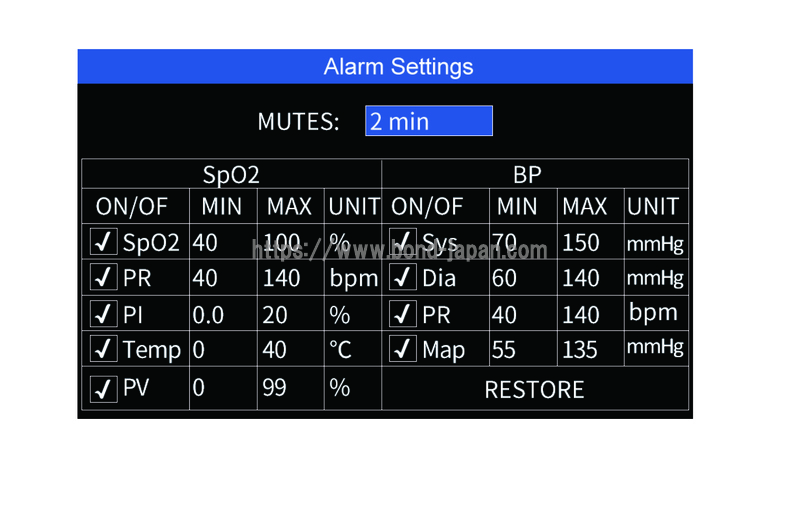The image size is (800, 507).
Task: Toggle the PI alarm checkbox
Action: pos(104,313)
